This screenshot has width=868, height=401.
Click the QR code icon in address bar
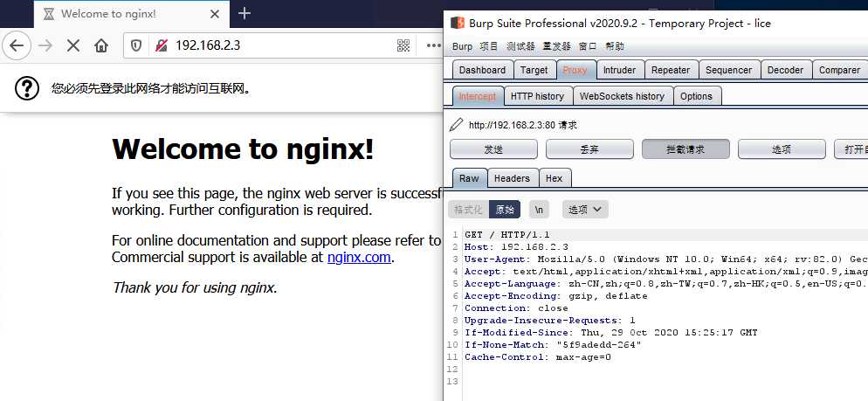[x=403, y=45]
